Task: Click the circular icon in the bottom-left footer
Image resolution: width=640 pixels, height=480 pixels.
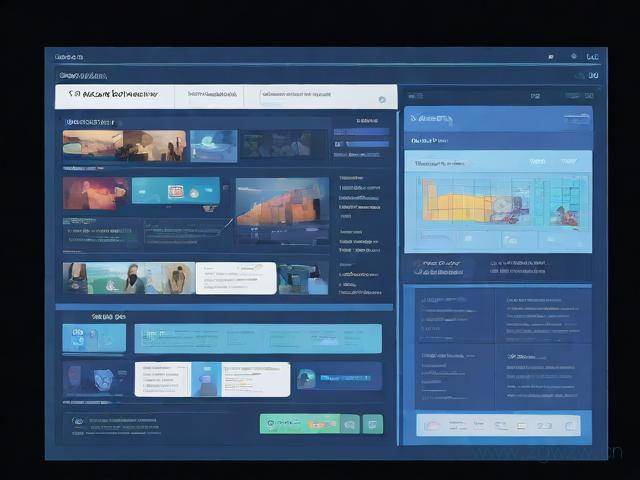Action: [77, 422]
